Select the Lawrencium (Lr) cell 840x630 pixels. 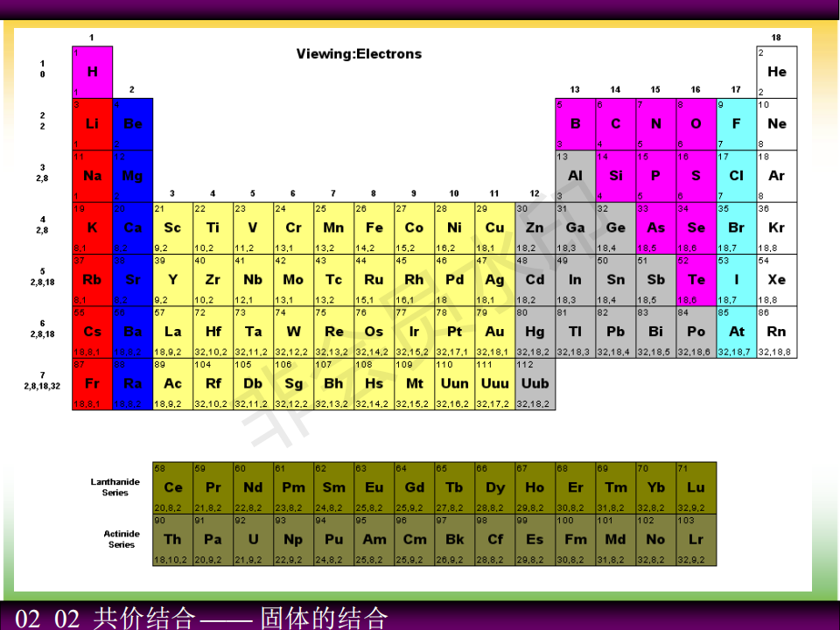coord(696,539)
